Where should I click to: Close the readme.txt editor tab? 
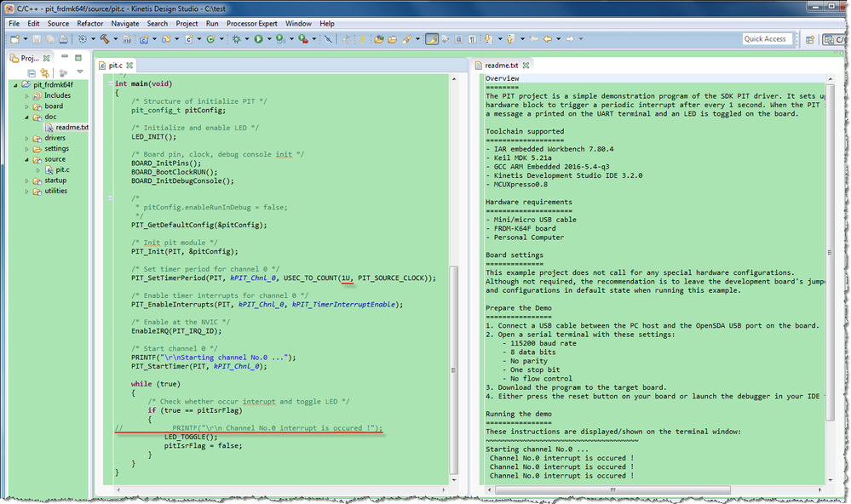(526, 65)
